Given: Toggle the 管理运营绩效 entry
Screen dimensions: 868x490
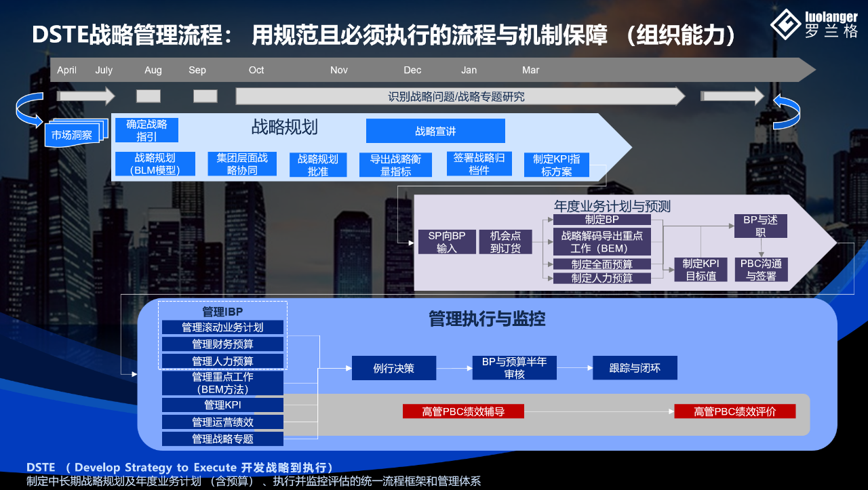Looking at the screenshot, I should (x=222, y=422).
